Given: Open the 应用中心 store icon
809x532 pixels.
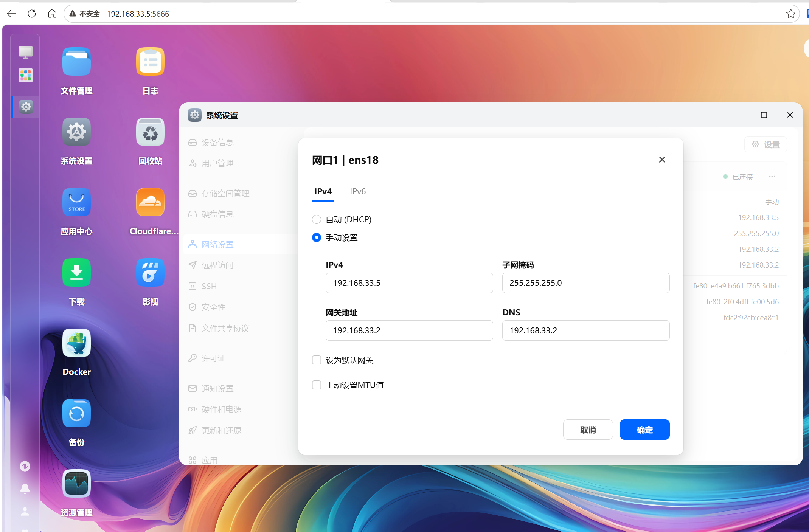Looking at the screenshot, I should click(x=76, y=203).
